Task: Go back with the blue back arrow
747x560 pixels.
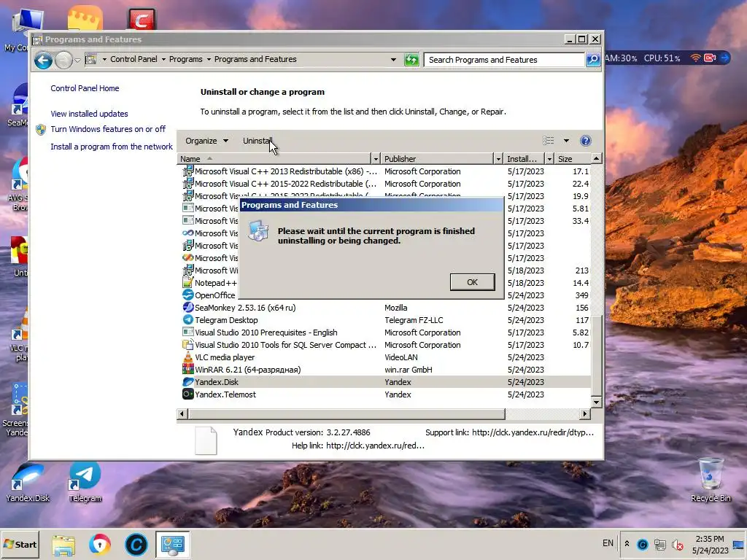Action: tap(43, 60)
